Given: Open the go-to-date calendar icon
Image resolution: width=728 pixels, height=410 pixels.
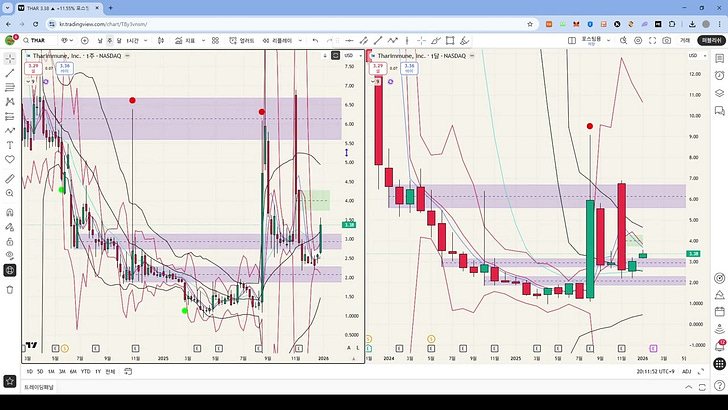Looking at the screenshot, I should tap(128, 371).
